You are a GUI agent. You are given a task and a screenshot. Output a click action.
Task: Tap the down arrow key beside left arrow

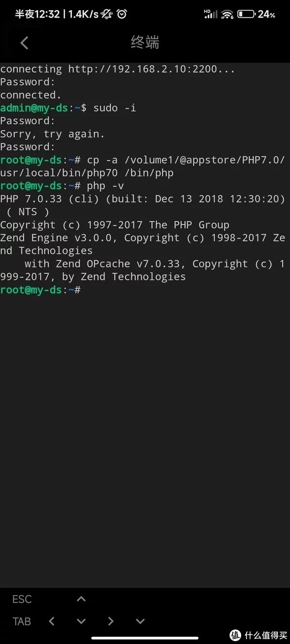click(81, 621)
